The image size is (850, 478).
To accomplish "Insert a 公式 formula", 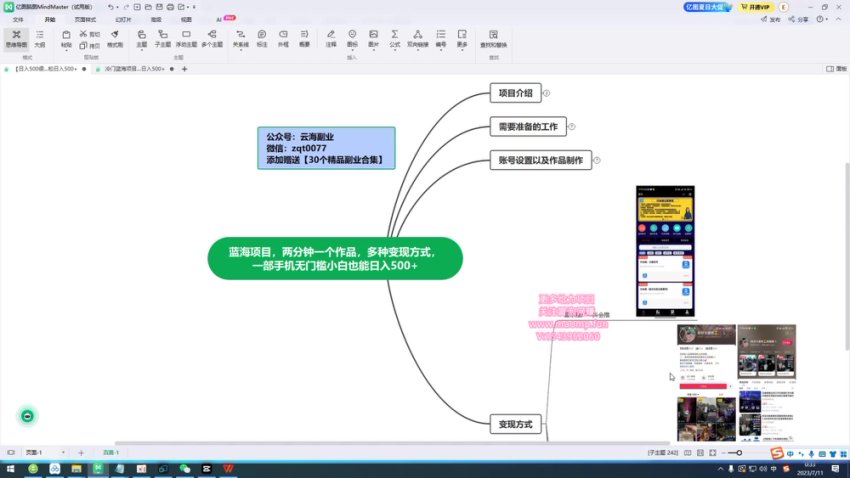I will pos(395,38).
